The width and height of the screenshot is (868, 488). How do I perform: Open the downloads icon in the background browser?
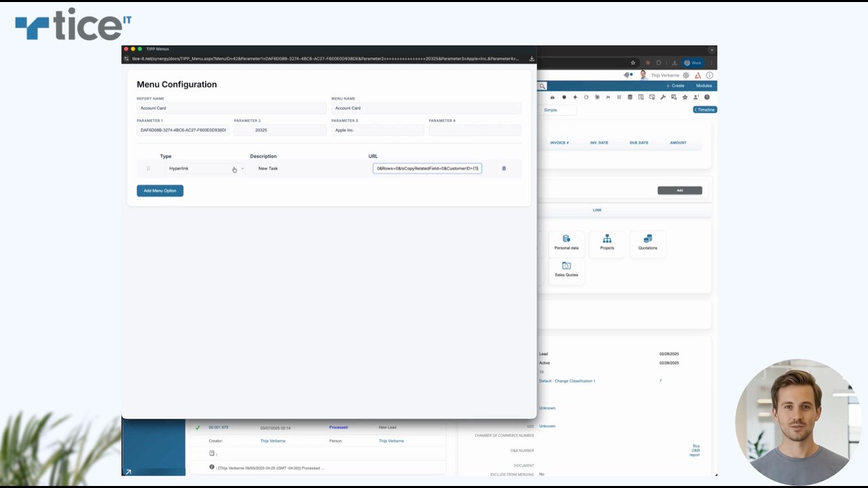(x=673, y=62)
